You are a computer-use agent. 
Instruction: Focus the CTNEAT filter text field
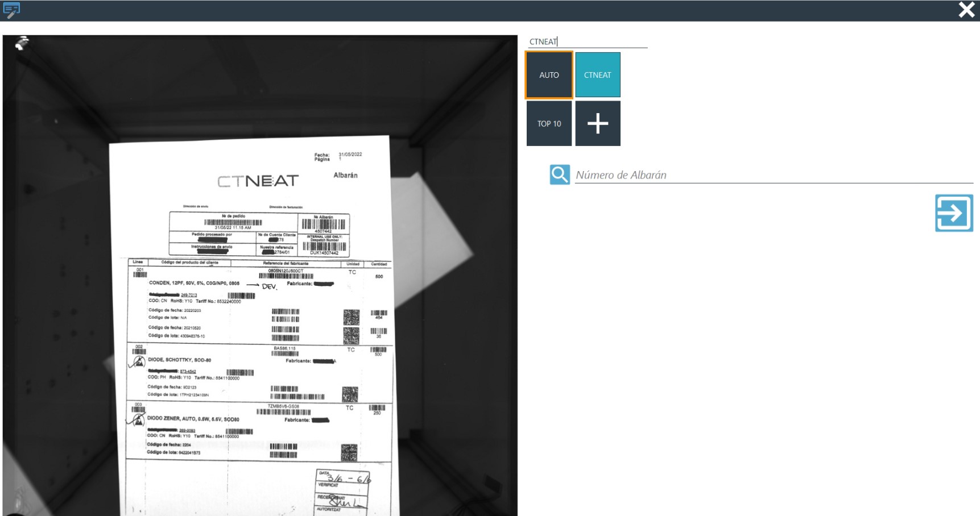tap(587, 41)
